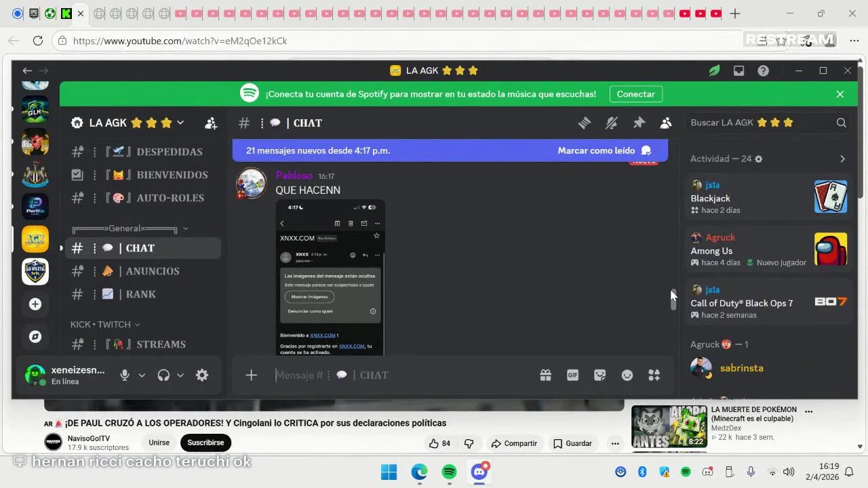The image size is (868, 488).
Task: Dislike the YouTube video
Action: (x=469, y=443)
